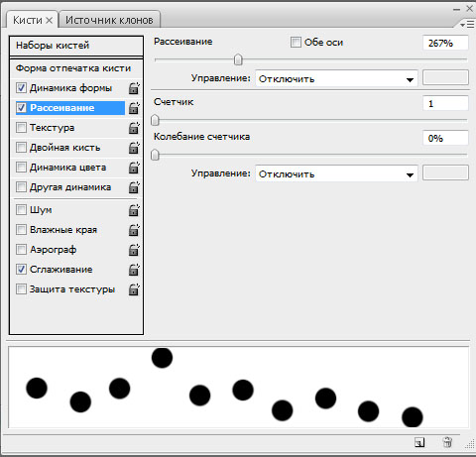
Task: Open Наборы кистей presets section
Action: [x=76, y=46]
